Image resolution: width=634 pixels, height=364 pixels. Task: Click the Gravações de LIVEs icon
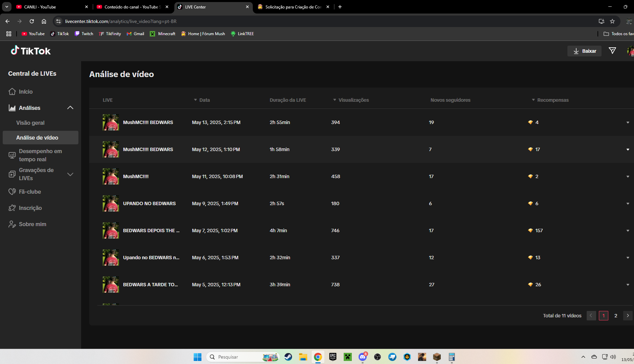click(x=12, y=174)
